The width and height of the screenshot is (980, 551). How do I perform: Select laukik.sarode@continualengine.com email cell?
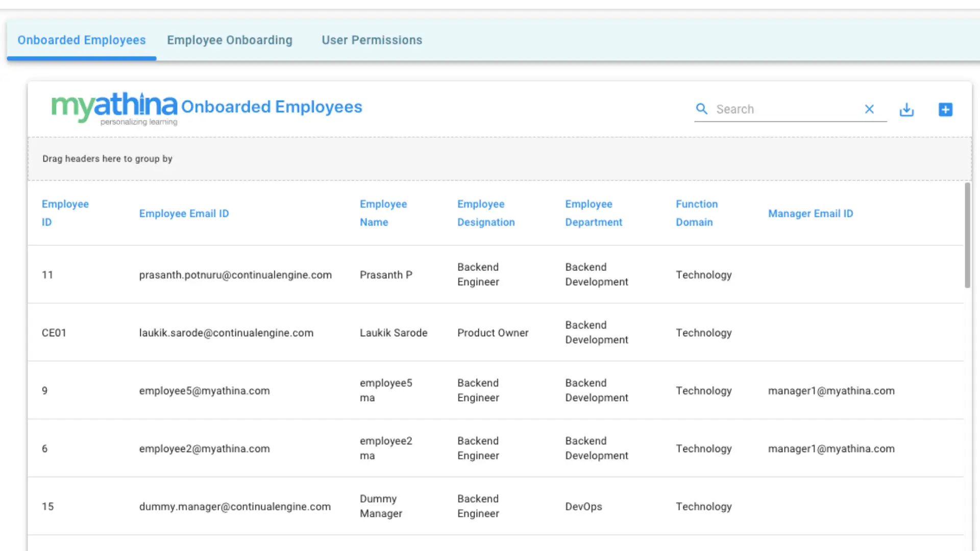pyautogui.click(x=226, y=333)
